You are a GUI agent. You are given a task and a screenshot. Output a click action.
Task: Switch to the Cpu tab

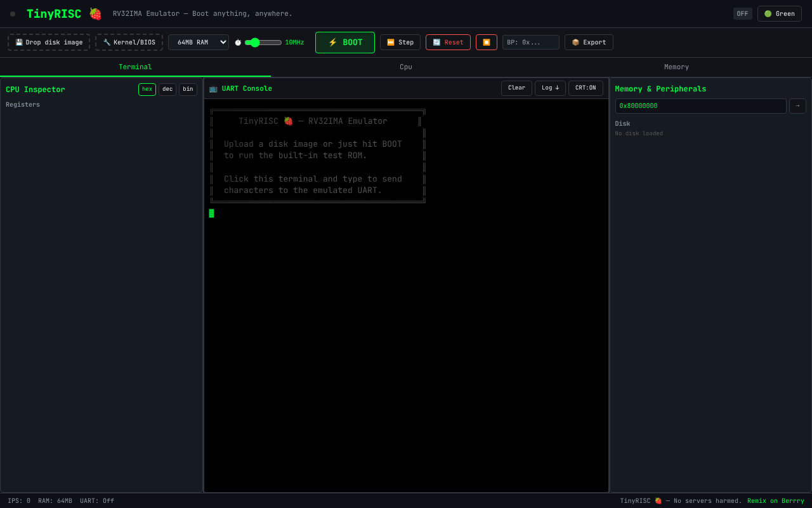tap(406, 67)
